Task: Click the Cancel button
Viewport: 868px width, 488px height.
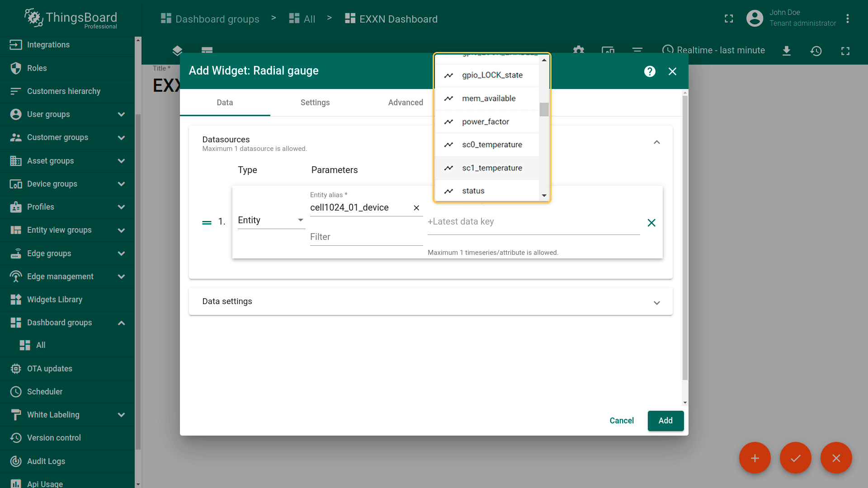Action: click(x=622, y=421)
